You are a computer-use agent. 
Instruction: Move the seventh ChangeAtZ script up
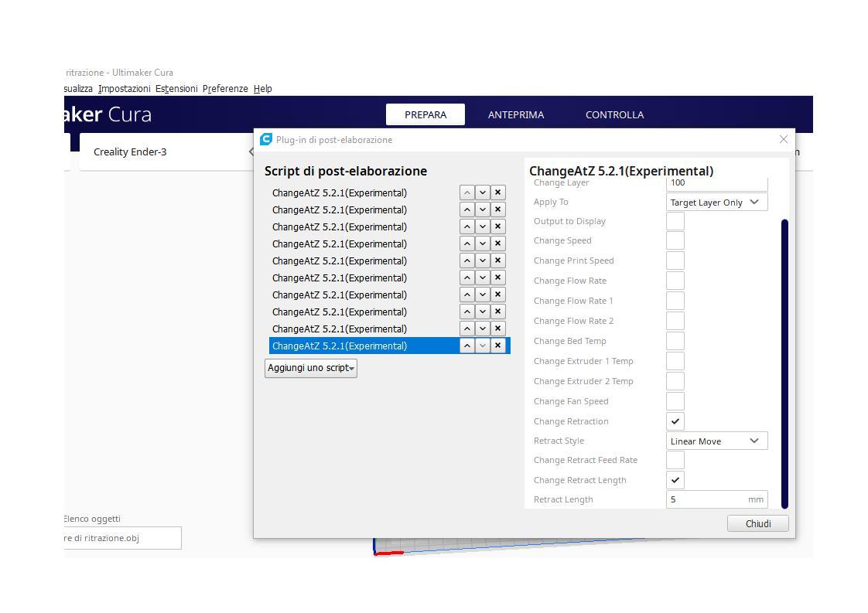467,295
